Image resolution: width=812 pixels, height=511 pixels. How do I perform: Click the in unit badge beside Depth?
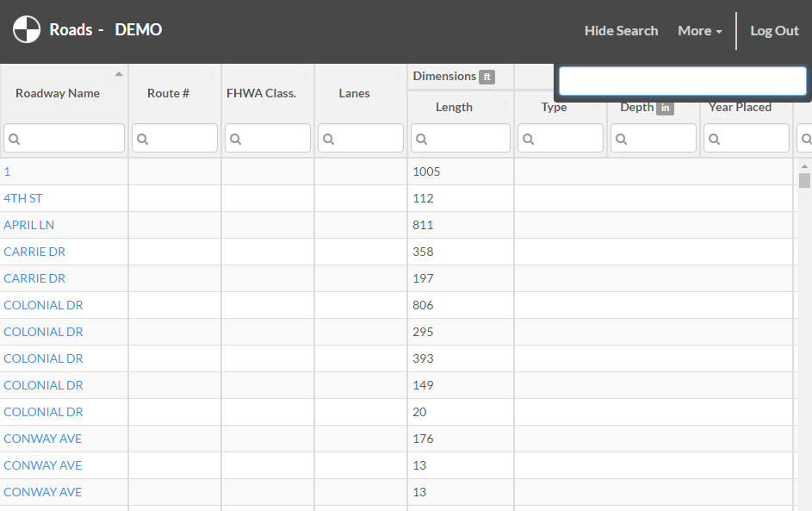665,108
